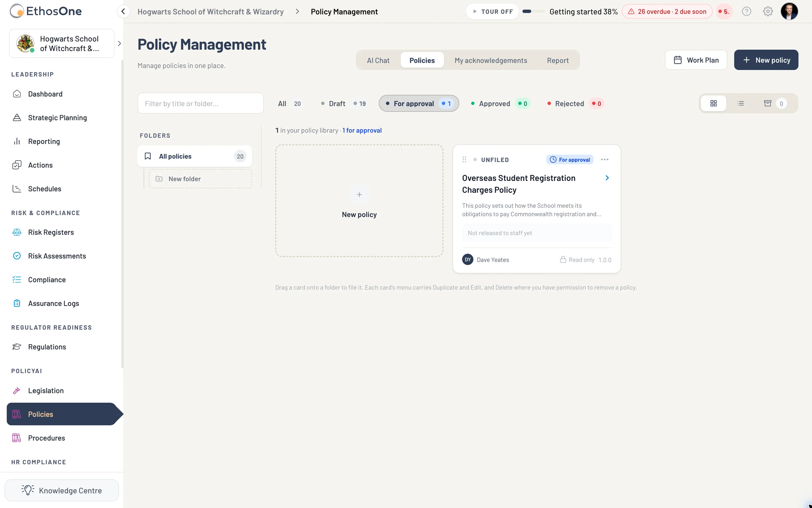Viewport: 812px width, 508px height.
Task: Filter policies by Approved status
Action: pyautogui.click(x=500, y=103)
